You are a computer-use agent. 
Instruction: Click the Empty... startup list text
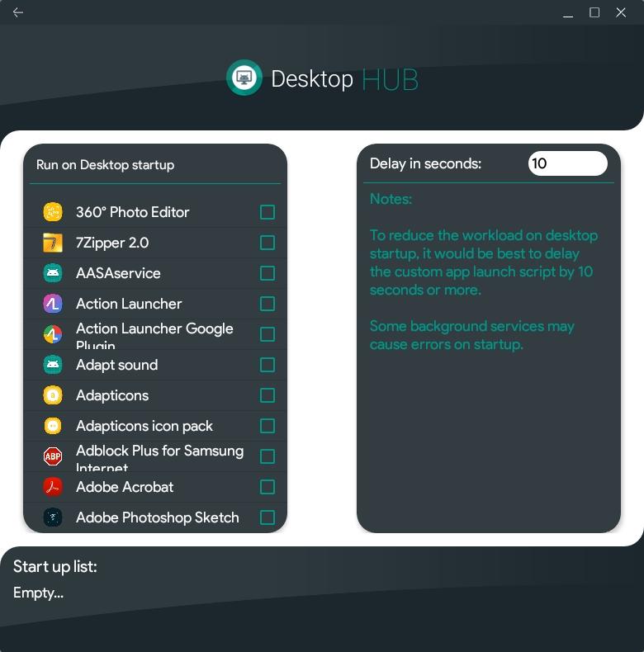tap(38, 593)
